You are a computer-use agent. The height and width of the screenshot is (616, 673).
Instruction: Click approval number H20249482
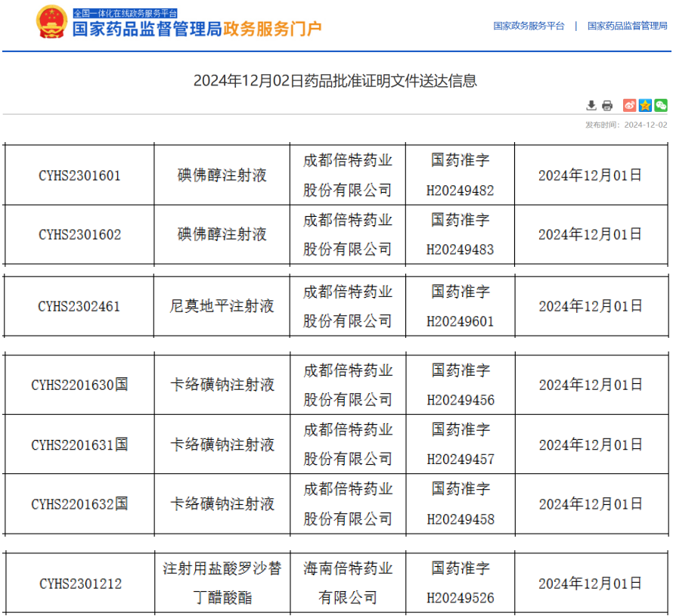(460, 190)
